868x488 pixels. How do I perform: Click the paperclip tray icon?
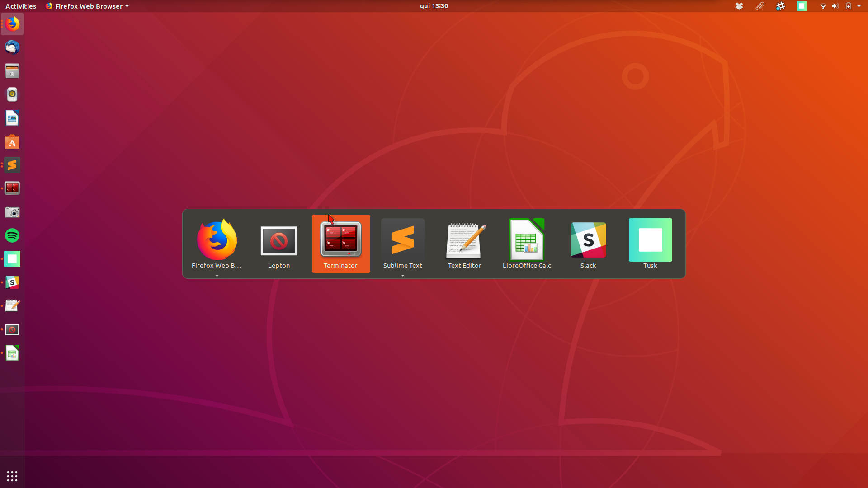coord(760,6)
